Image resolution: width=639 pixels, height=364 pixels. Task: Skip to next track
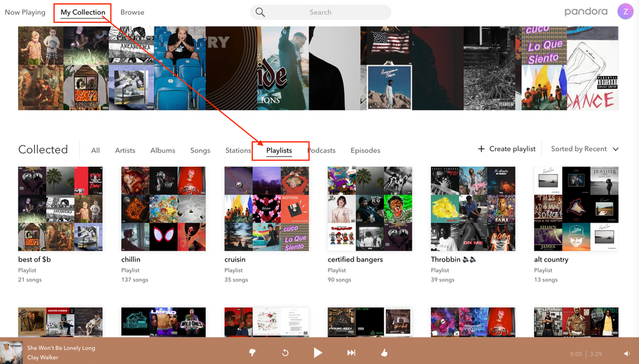coord(351,352)
